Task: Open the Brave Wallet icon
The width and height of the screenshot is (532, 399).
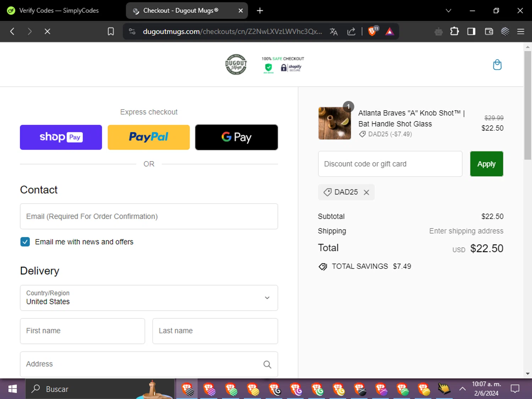Action: [x=489, y=32]
